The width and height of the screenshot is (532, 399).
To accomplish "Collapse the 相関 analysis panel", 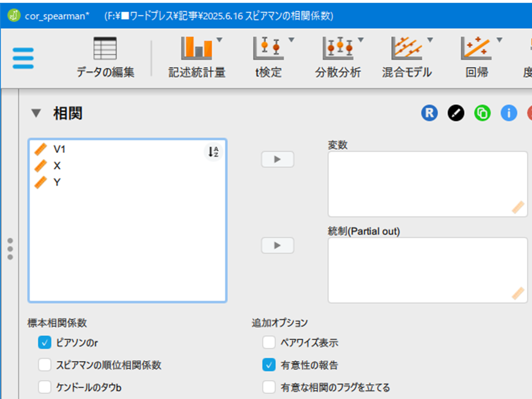I will (x=36, y=113).
